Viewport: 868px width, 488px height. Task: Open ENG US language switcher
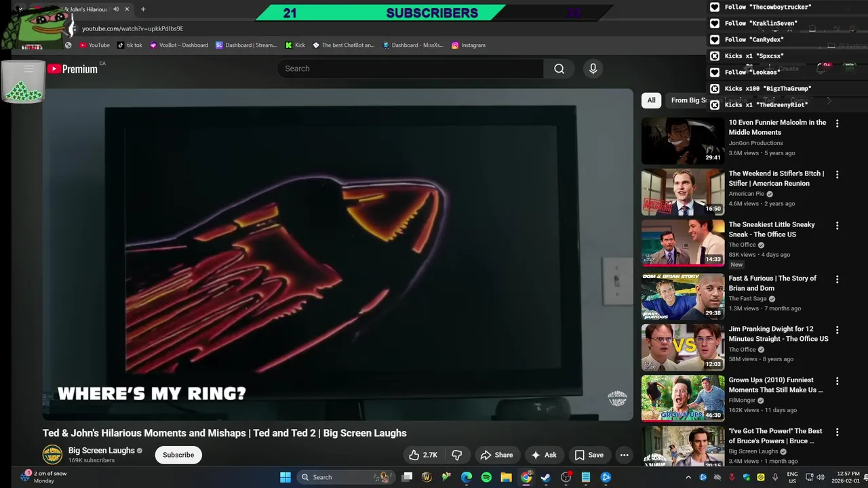pos(792,477)
